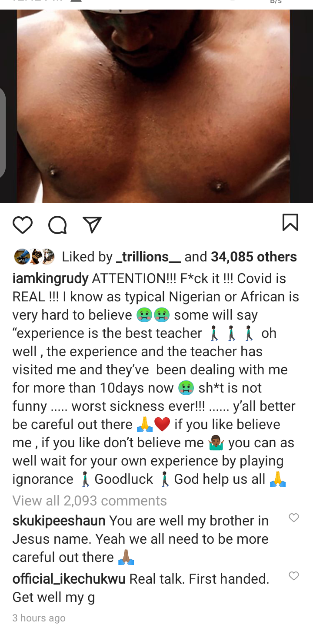313x644 pixels.
Task: Open iamkingrudy's profile from the caption
Action: point(50,278)
